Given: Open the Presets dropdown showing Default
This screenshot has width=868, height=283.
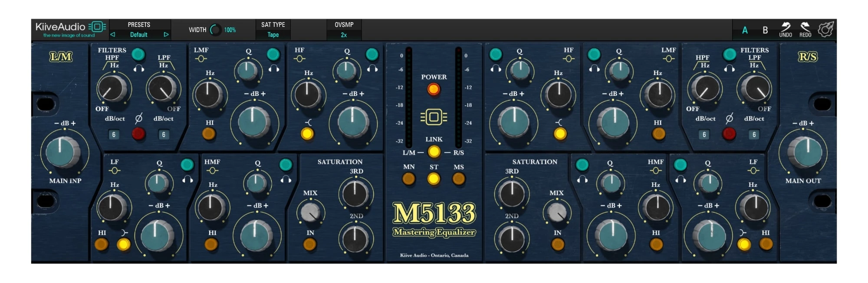Looking at the screenshot, I should coord(139,35).
